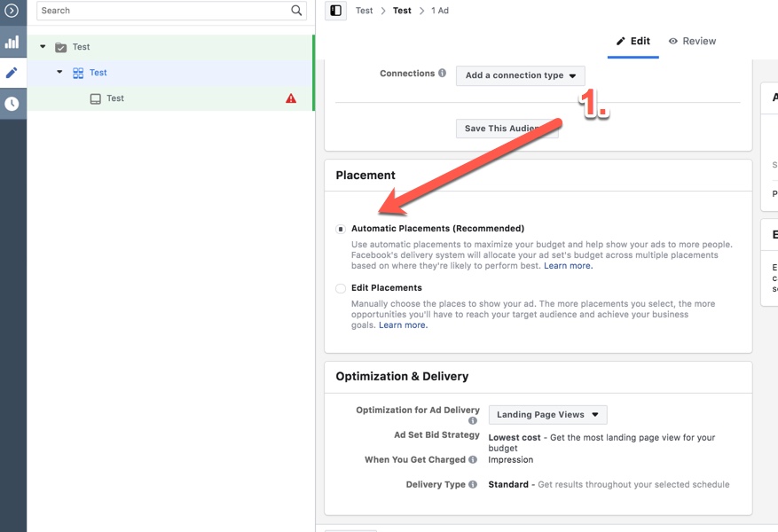This screenshot has width=778, height=532.
Task: Switch to the Review tab
Action: pyautogui.click(x=699, y=41)
